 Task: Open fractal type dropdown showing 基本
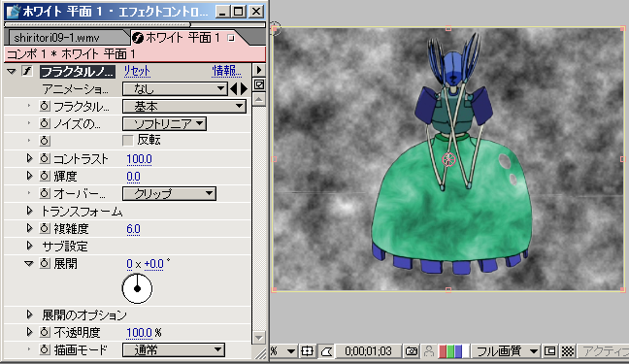click(x=184, y=107)
